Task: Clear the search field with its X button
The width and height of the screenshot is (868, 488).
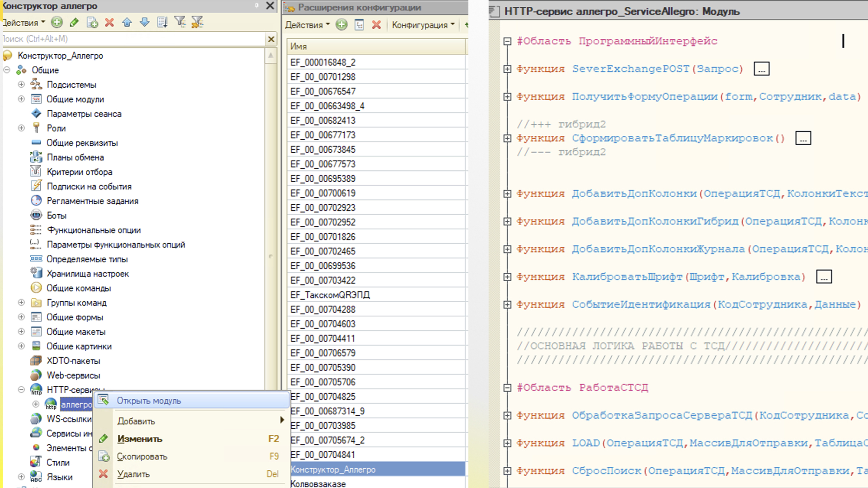Action: (271, 39)
